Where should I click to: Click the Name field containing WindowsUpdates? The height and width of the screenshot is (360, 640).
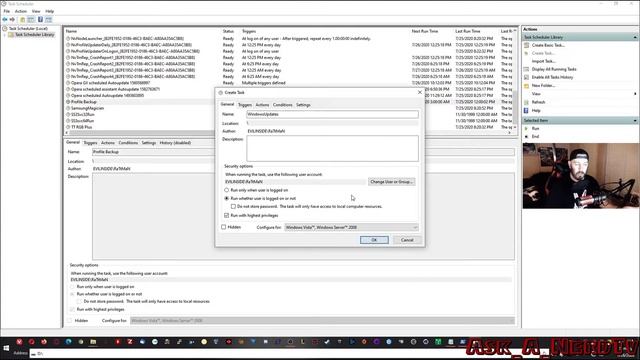coord(332,114)
